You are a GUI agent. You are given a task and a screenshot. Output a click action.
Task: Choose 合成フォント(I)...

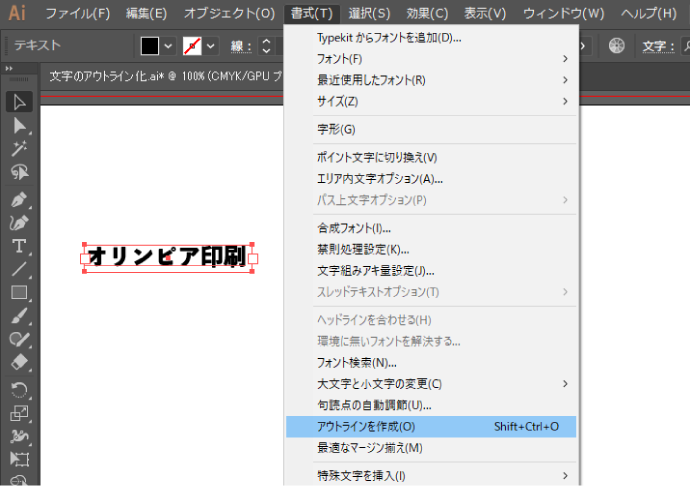point(431,228)
